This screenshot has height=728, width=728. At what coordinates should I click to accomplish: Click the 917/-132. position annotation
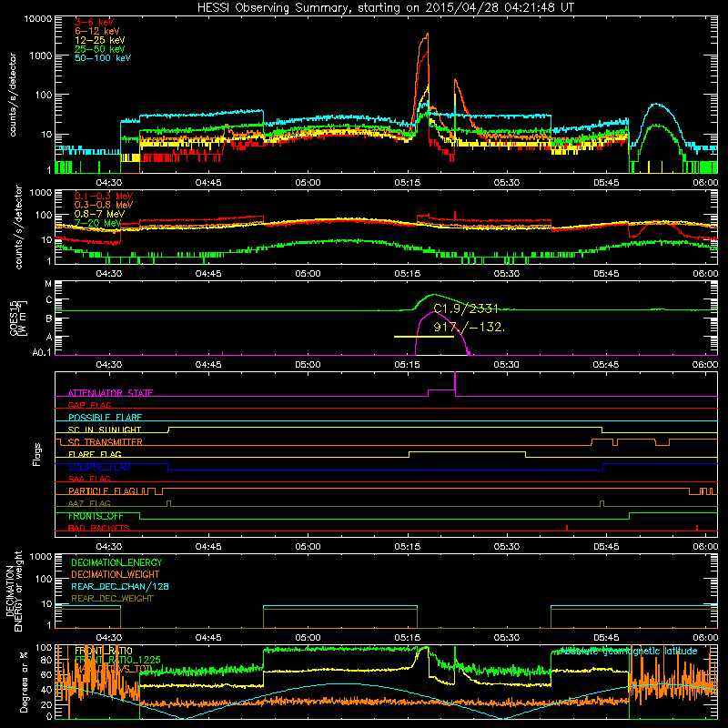coord(469,328)
